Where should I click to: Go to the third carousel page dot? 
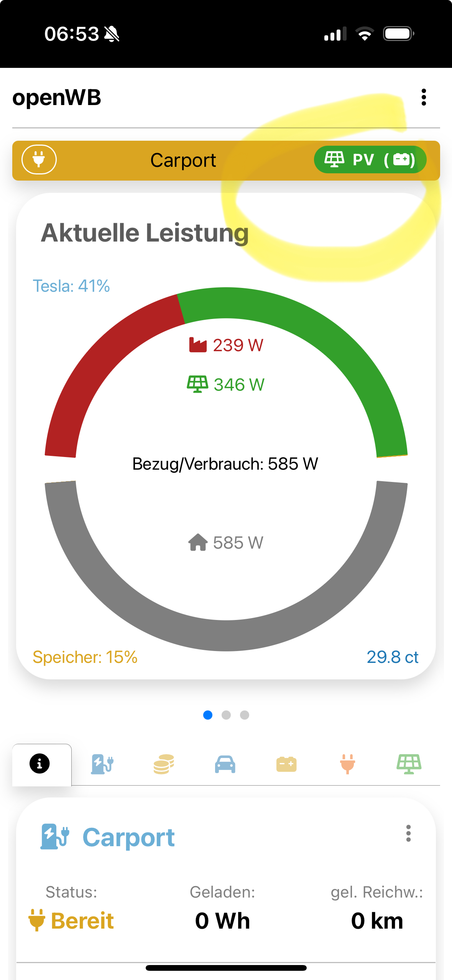pos(245,715)
